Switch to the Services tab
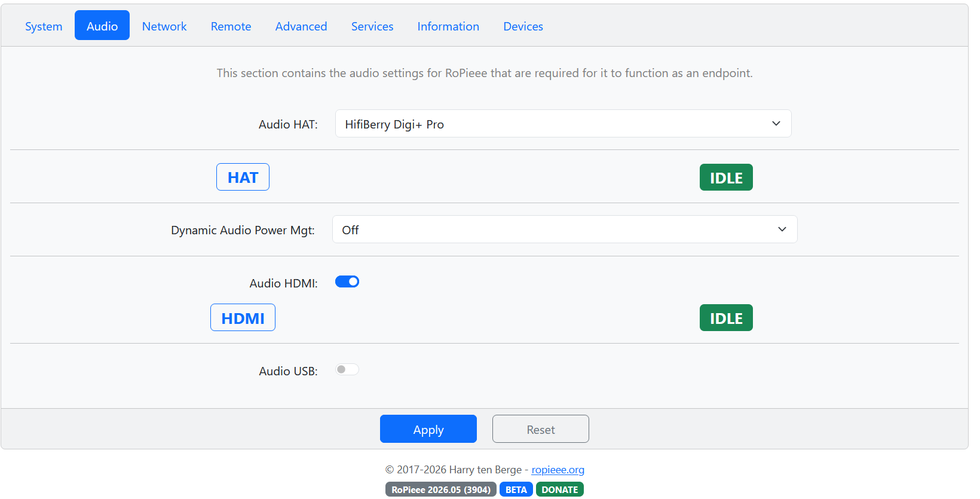The image size is (980, 499). [372, 26]
